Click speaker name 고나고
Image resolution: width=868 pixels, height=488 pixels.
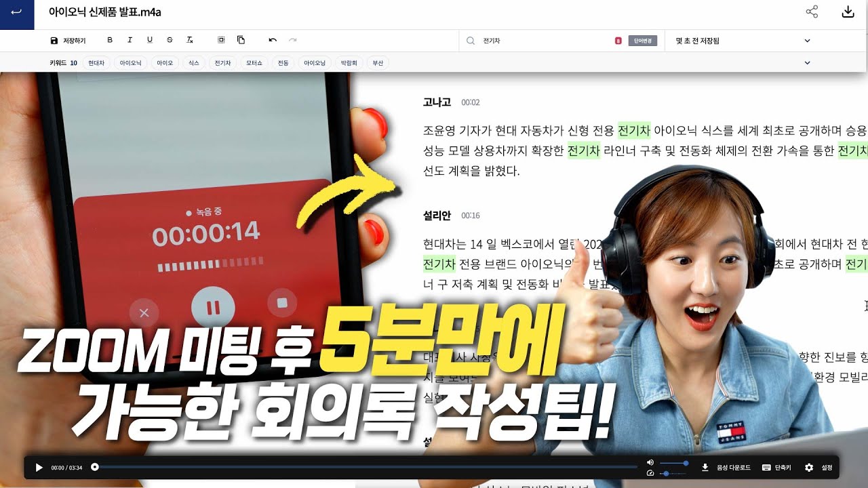(x=437, y=102)
